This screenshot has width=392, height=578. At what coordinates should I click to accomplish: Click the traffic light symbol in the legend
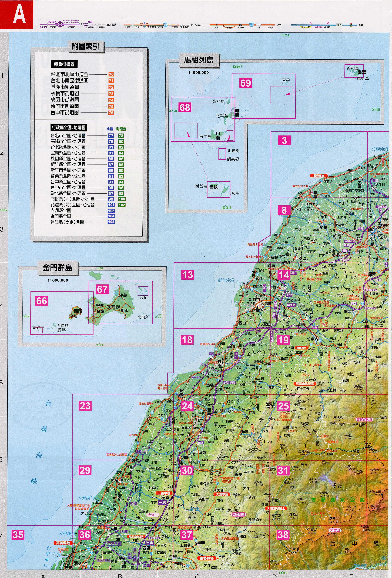[351, 25]
